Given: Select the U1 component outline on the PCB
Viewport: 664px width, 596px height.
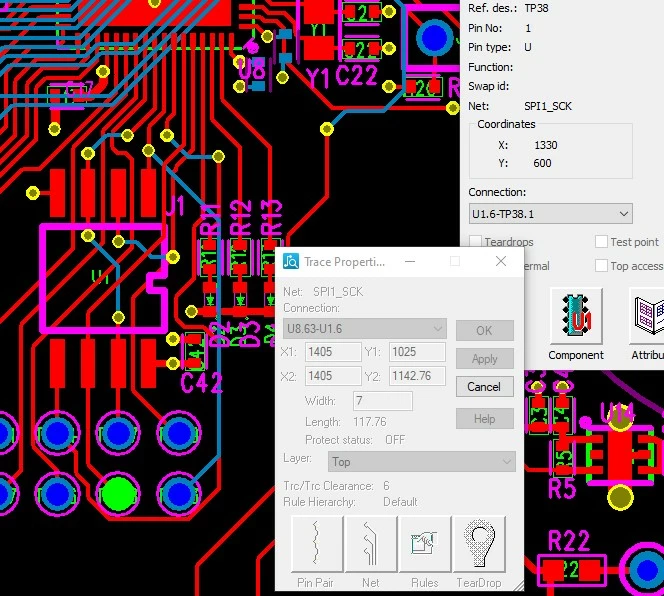Looking at the screenshot, I should 103,279.
